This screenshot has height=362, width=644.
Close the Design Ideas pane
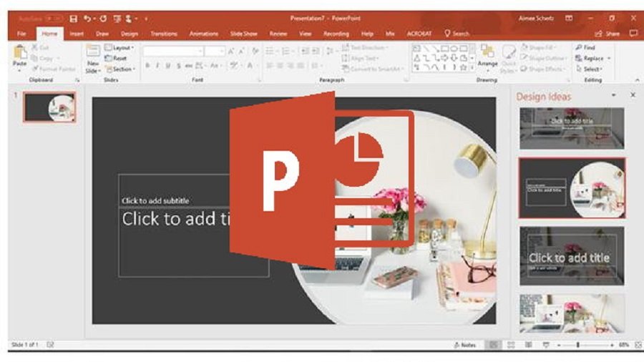[x=633, y=95]
